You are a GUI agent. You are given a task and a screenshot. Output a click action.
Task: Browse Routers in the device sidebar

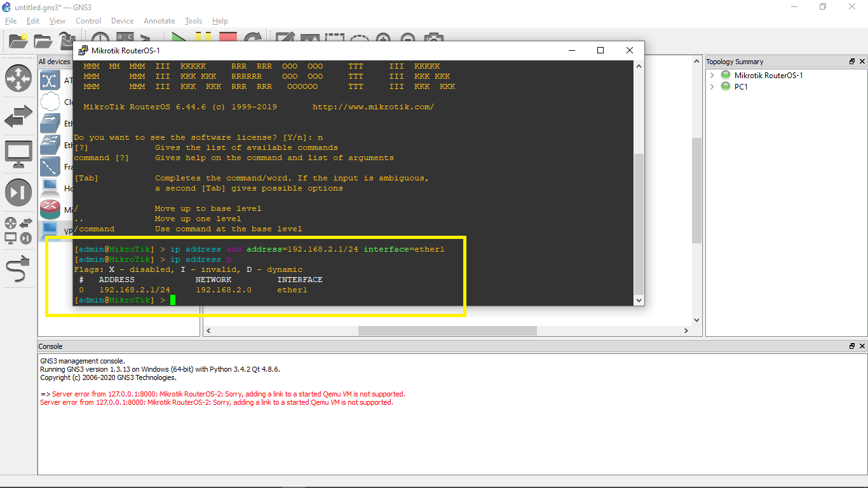[x=18, y=78]
